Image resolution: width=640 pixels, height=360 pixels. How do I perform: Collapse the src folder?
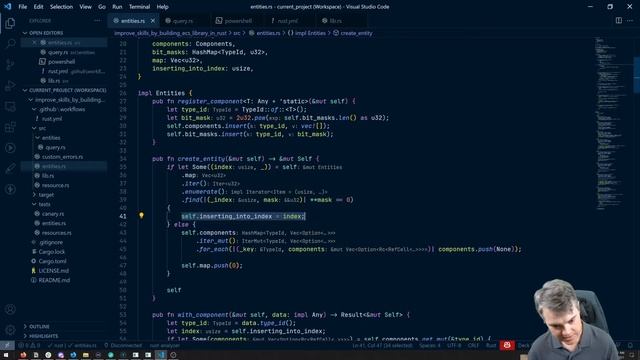point(42,128)
